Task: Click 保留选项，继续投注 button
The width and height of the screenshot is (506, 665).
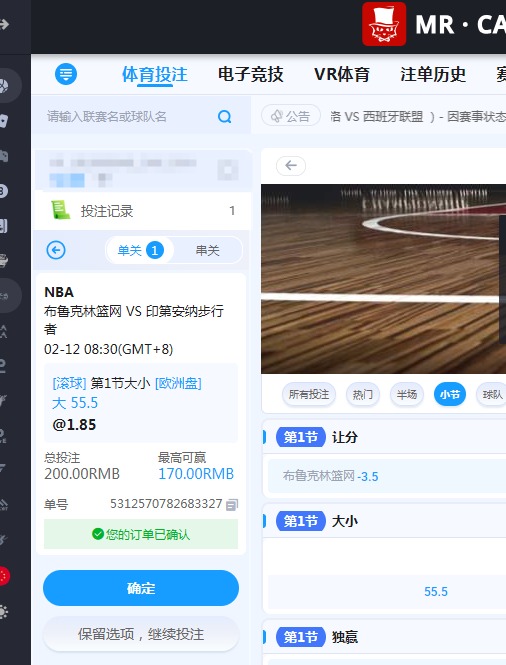Action: coord(141,634)
